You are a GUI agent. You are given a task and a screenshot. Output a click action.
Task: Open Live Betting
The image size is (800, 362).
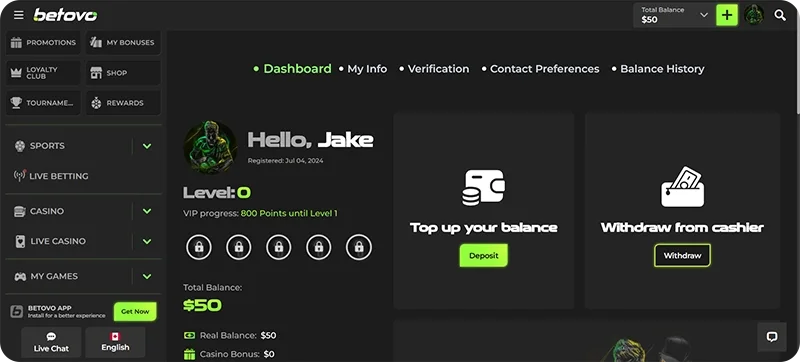click(51, 176)
